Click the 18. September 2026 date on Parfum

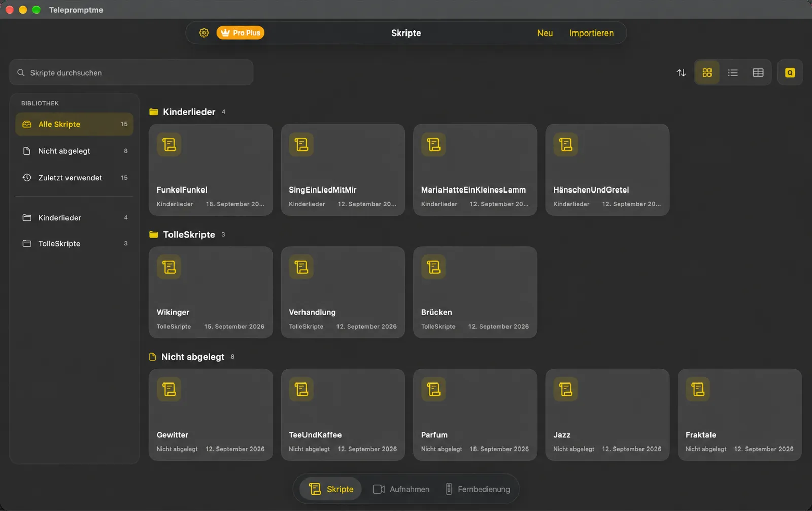[499, 449]
